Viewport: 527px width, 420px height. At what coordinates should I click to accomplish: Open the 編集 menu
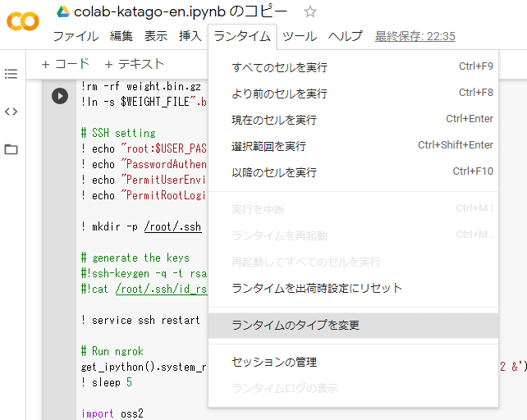(x=121, y=36)
